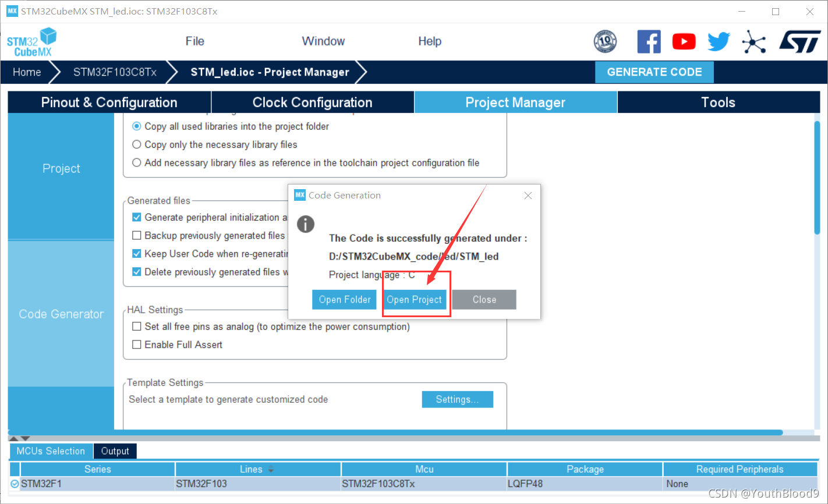The width and height of the screenshot is (828, 504).
Task: Open the 10 years anniversary badge icon
Action: [605, 41]
